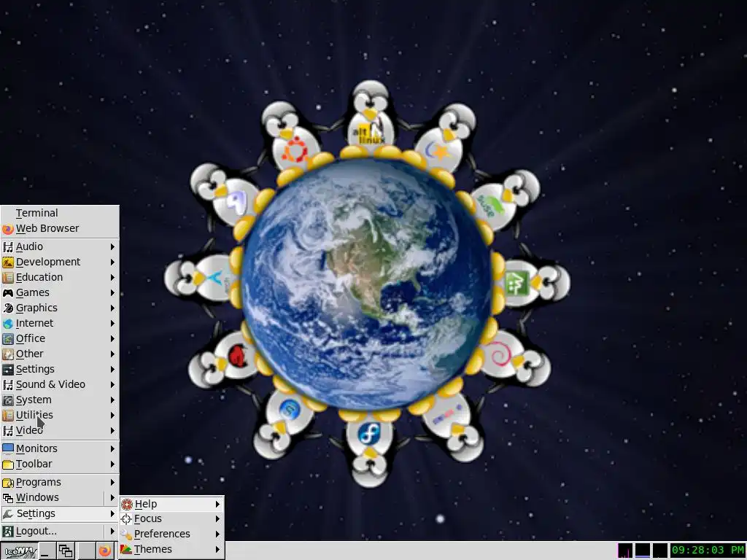The height and width of the screenshot is (560, 747).
Task: Click the Graphics category icon
Action: pos(7,308)
